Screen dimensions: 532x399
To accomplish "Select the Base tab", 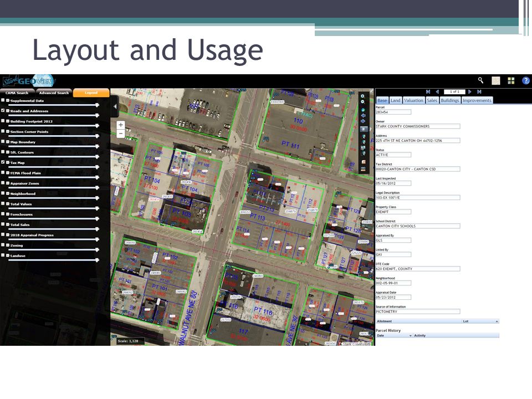I will tap(382, 100).
